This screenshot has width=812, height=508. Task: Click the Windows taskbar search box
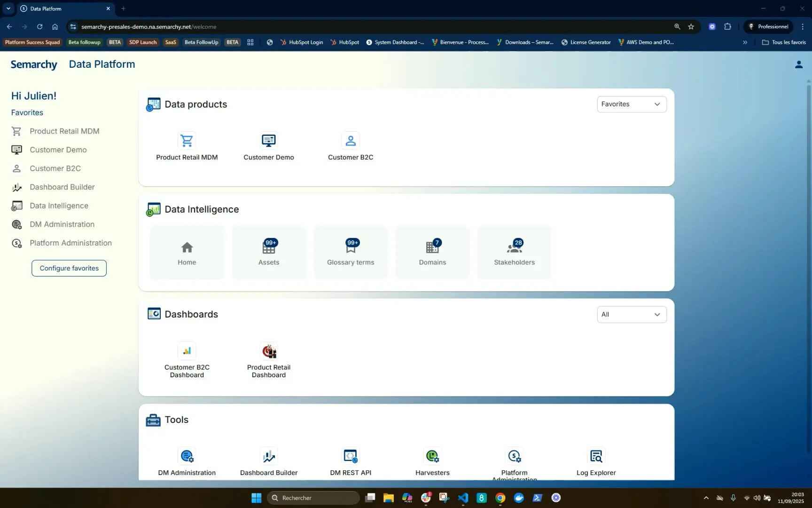pyautogui.click(x=313, y=498)
